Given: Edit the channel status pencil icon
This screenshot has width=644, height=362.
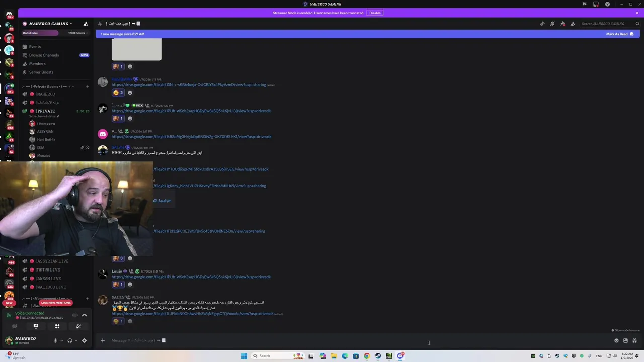Looking at the screenshot, I should (58, 116).
